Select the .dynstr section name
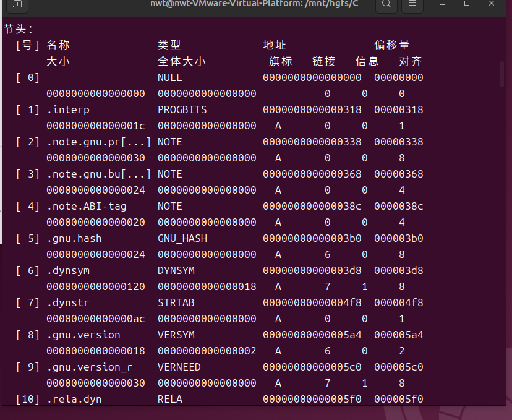The height and width of the screenshot is (420, 512). coord(68,302)
